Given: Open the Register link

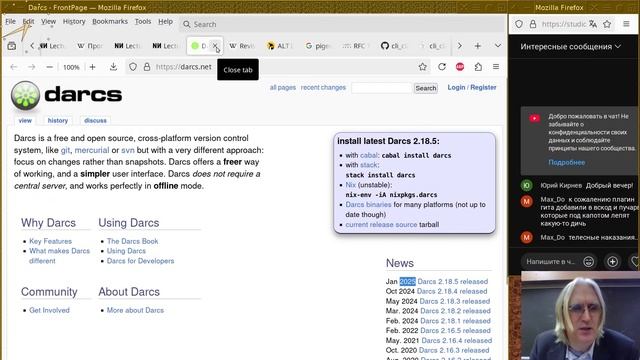Looking at the screenshot, I should coord(483,87).
